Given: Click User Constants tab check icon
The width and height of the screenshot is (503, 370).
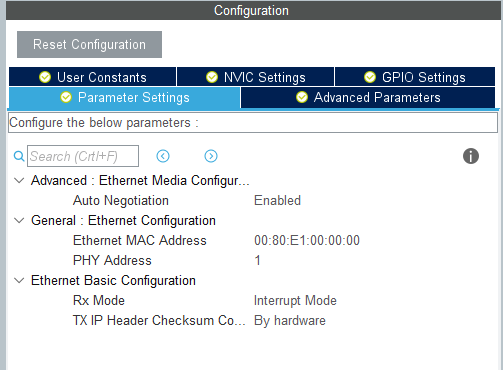Looking at the screenshot, I should coord(45,77).
